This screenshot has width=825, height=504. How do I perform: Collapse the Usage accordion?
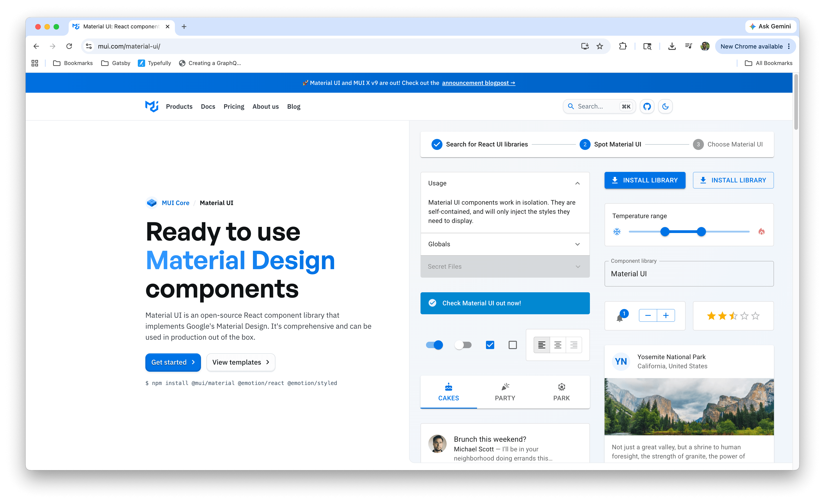pyautogui.click(x=505, y=183)
